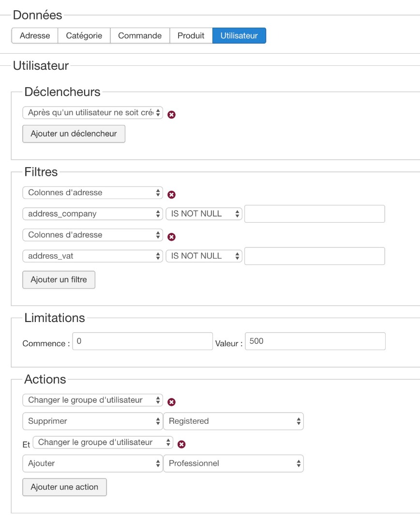This screenshot has width=420, height=523.
Task: Go to the Produit data tab
Action: click(x=191, y=36)
